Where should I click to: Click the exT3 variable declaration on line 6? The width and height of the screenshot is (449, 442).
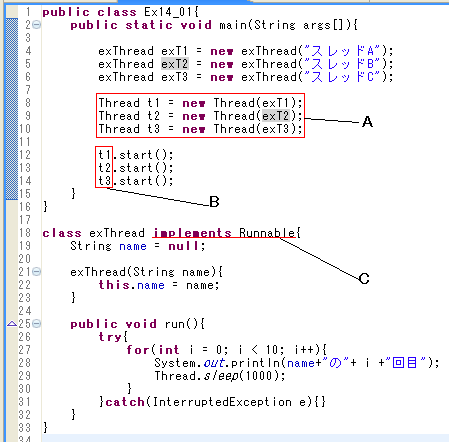(175, 77)
